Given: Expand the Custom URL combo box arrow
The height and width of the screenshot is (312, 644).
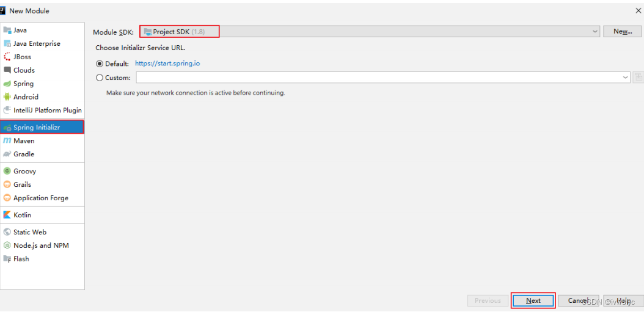Looking at the screenshot, I should pos(626,77).
